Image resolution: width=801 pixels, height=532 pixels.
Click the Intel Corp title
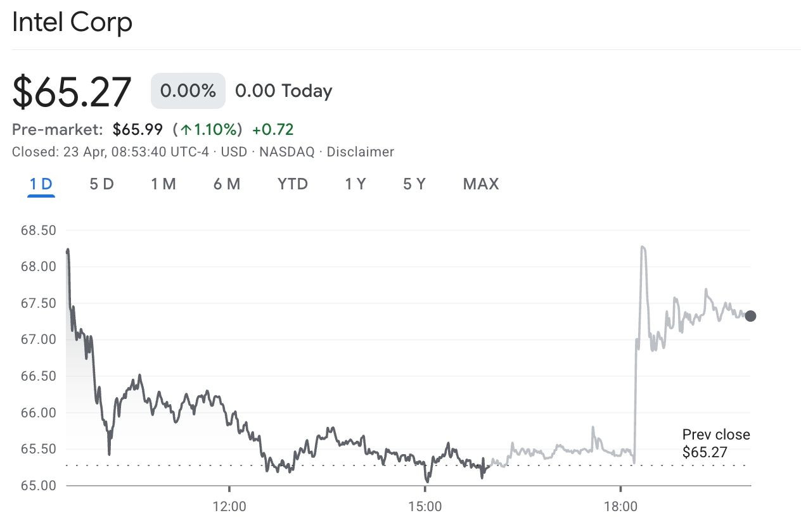72,23
